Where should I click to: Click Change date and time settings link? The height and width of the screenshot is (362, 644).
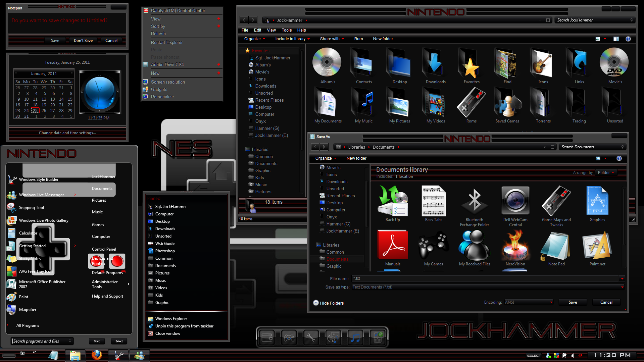click(67, 133)
